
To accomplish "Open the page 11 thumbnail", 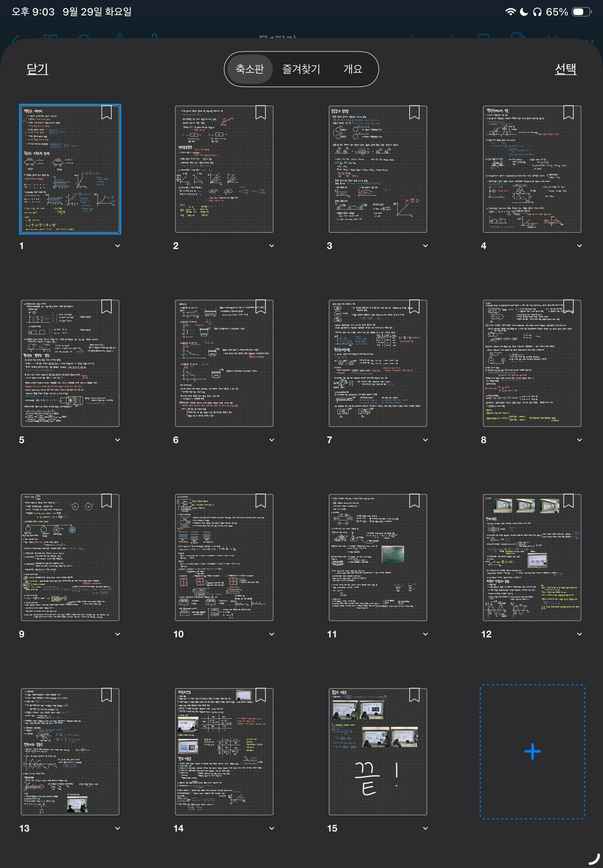I will coord(378,557).
